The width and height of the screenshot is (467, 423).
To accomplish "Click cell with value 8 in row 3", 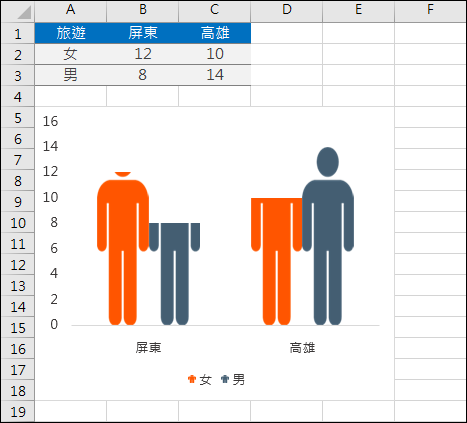I will pos(143,75).
